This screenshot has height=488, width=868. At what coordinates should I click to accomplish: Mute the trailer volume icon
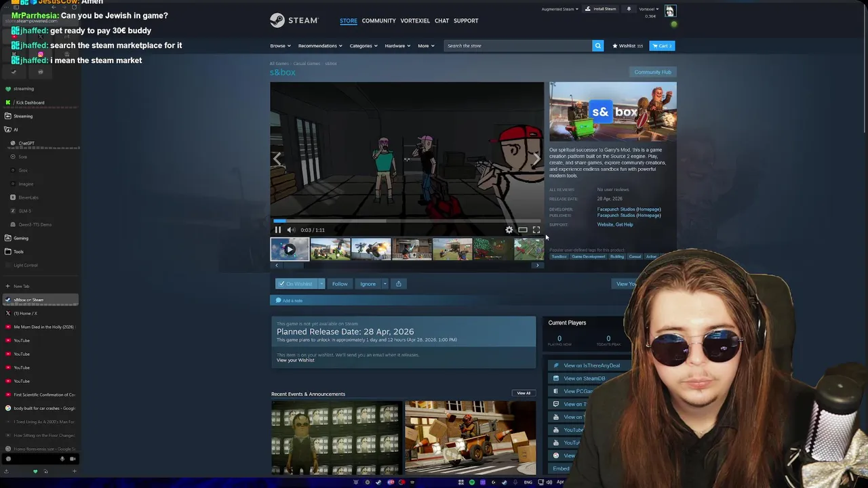(291, 230)
